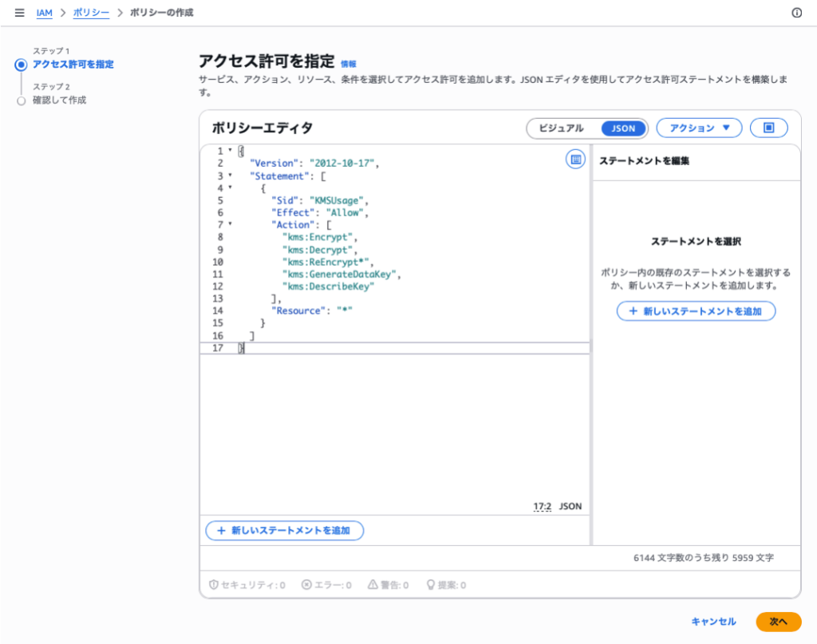Viewport: 817px width, 644px height.
Task: Open the hamburger navigation menu
Action: click(19, 13)
